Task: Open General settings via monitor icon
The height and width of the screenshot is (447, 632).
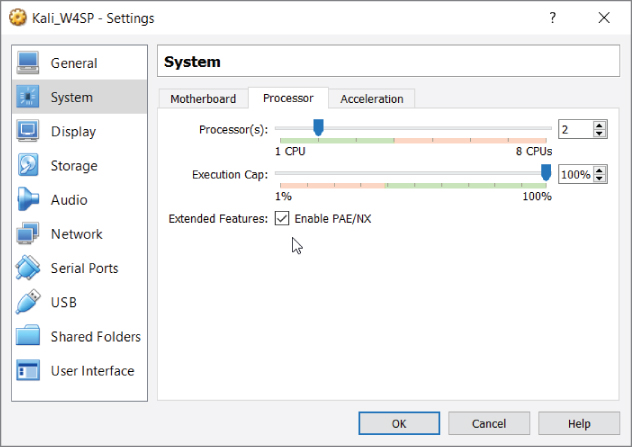Action: coord(28,63)
